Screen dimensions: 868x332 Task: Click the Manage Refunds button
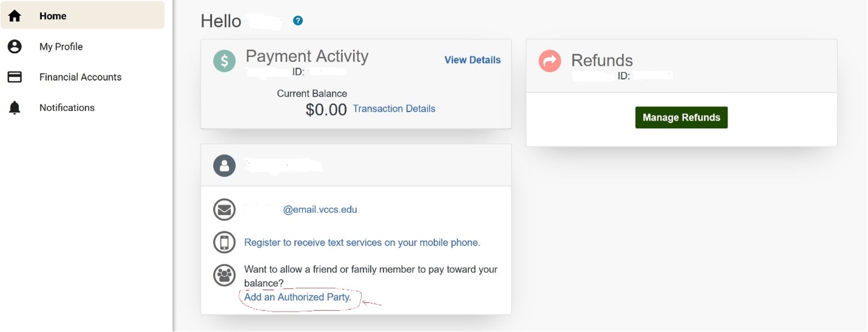click(681, 117)
